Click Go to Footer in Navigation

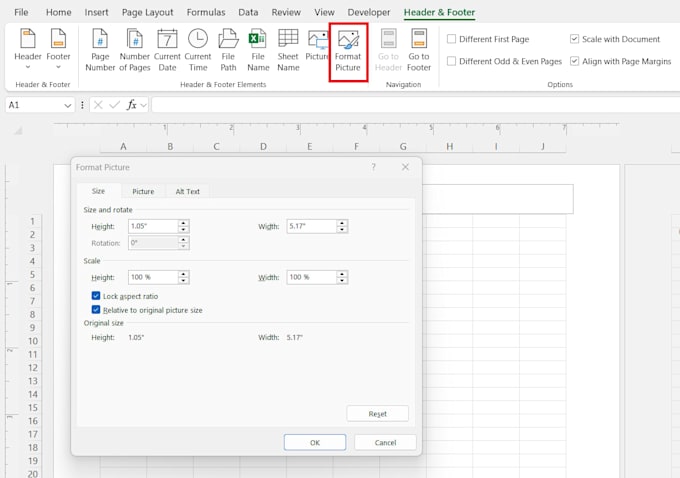click(x=419, y=49)
